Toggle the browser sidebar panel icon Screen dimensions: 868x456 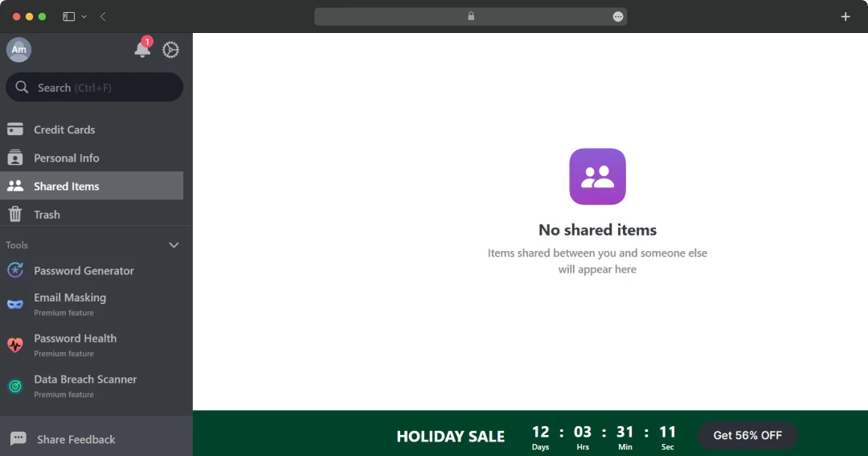click(x=68, y=17)
